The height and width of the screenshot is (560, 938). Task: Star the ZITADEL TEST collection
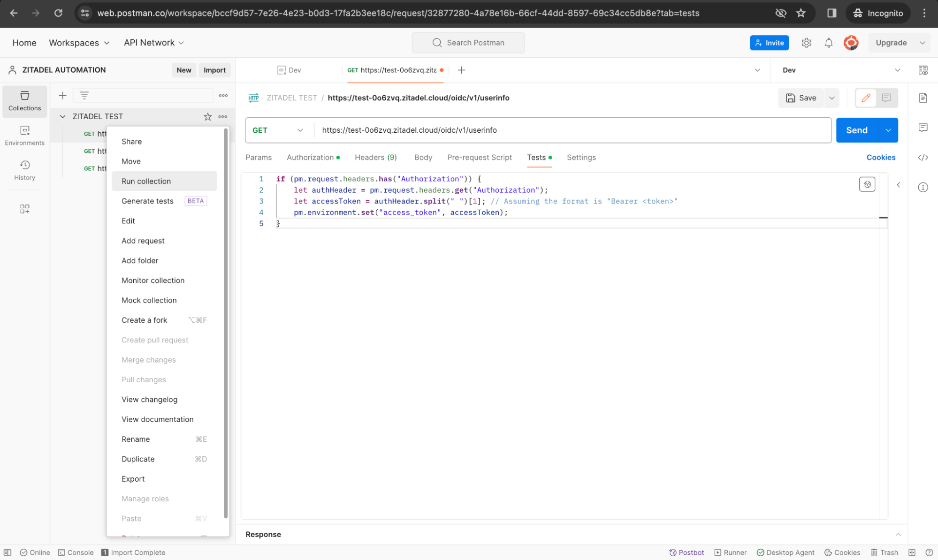click(x=207, y=116)
